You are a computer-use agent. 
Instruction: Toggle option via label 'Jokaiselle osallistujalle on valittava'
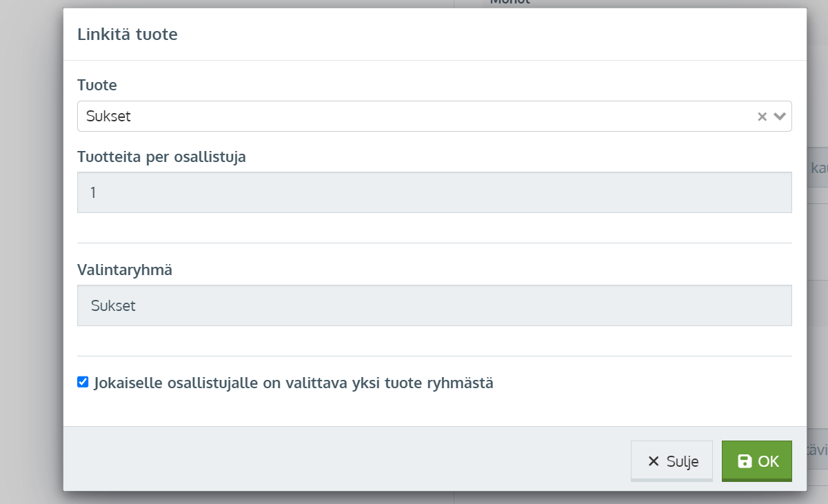pos(294,383)
